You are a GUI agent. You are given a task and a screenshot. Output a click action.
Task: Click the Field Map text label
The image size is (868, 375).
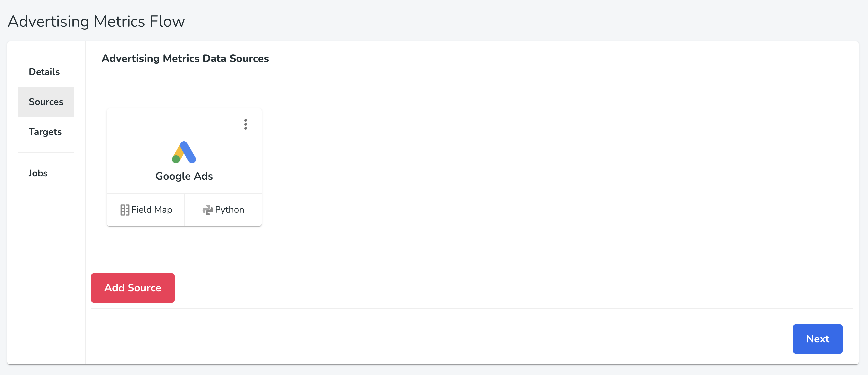(152, 210)
